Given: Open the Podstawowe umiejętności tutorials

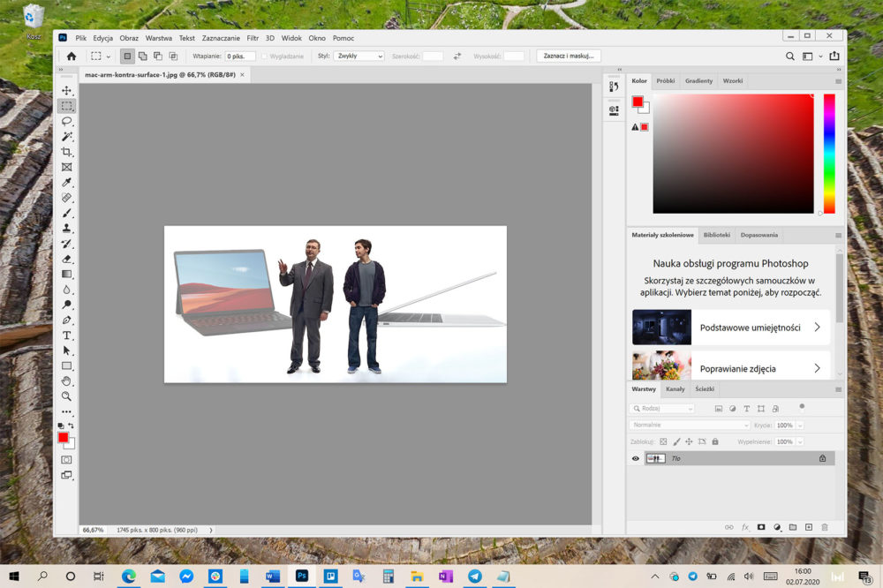Looking at the screenshot, I should click(x=730, y=328).
